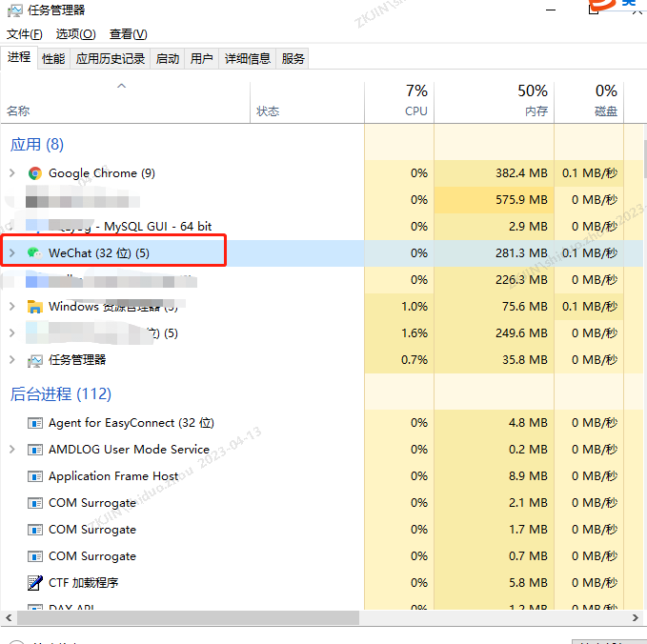Click the Google Chrome icon in apps list

click(x=35, y=173)
